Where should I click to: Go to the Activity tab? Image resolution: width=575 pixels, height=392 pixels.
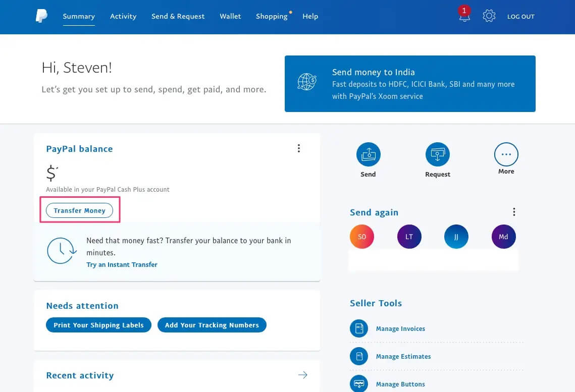(x=123, y=16)
